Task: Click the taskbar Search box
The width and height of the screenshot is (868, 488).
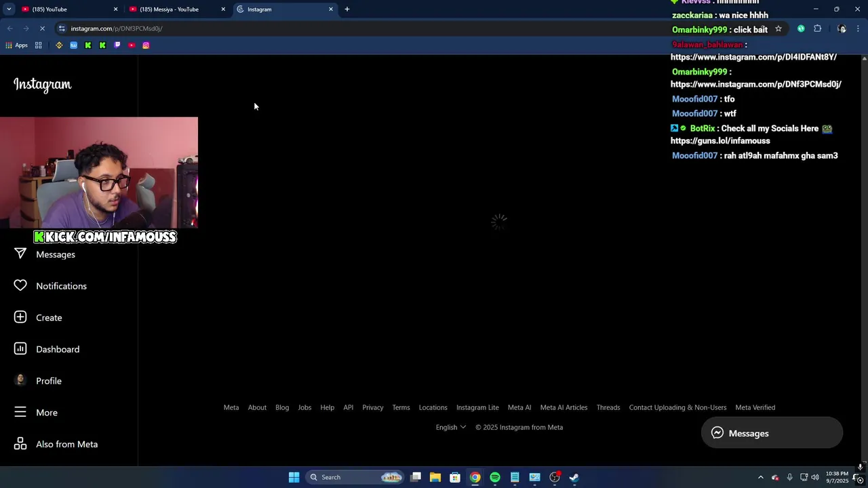Action: [355, 477]
